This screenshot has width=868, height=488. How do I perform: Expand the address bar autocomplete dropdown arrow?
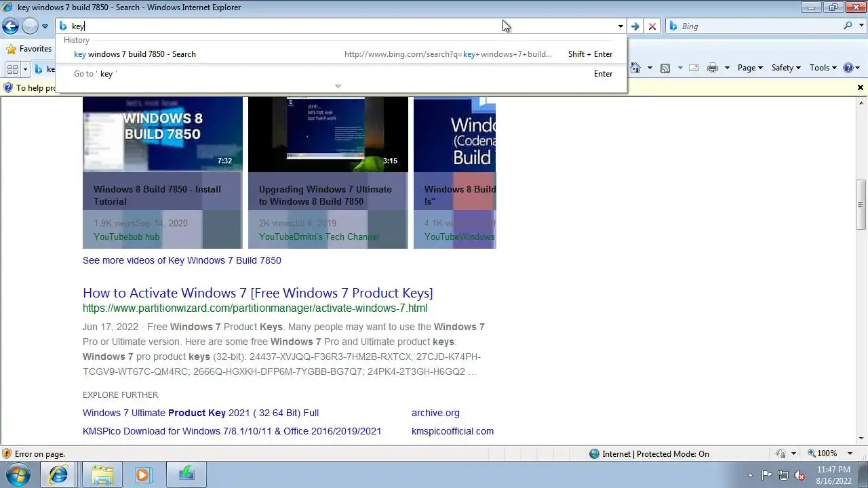(x=620, y=26)
